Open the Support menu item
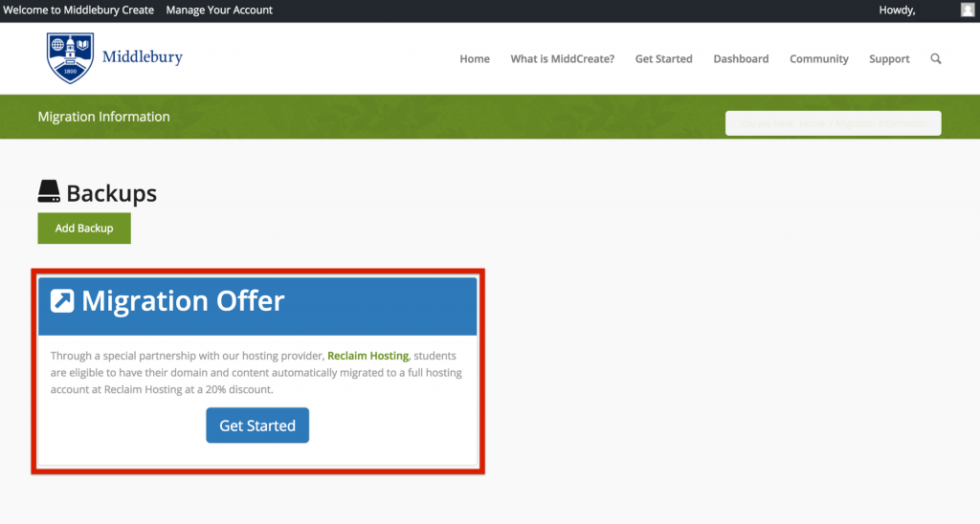The width and height of the screenshot is (980, 524). click(889, 59)
